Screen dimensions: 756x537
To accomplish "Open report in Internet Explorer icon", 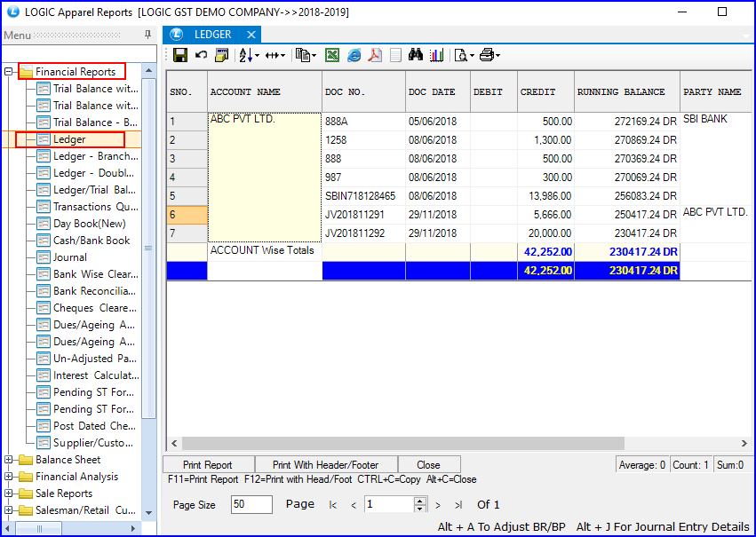I will (x=354, y=55).
